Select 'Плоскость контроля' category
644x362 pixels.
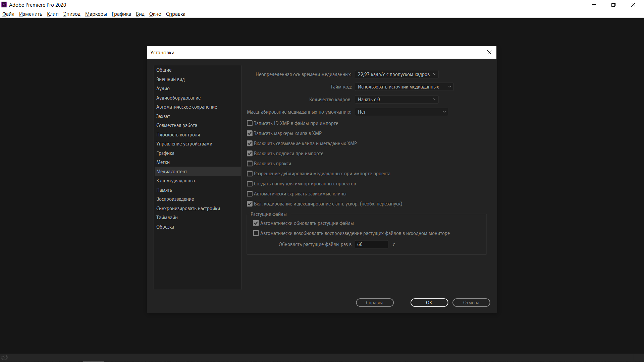[x=197, y=135]
